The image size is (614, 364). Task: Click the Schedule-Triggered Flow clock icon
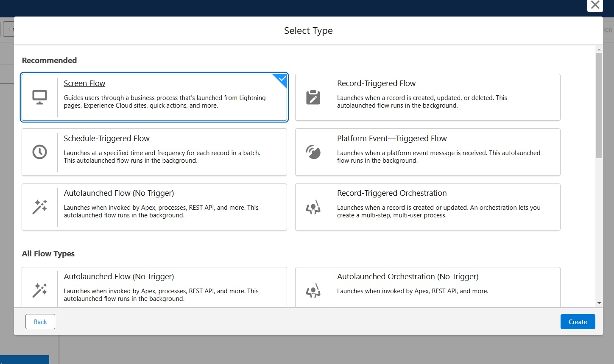pyautogui.click(x=39, y=152)
